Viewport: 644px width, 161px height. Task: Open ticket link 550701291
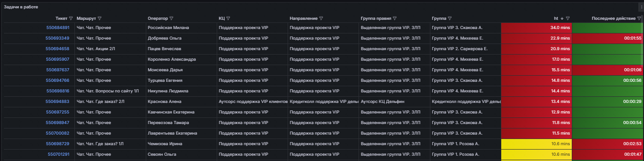tap(58, 154)
